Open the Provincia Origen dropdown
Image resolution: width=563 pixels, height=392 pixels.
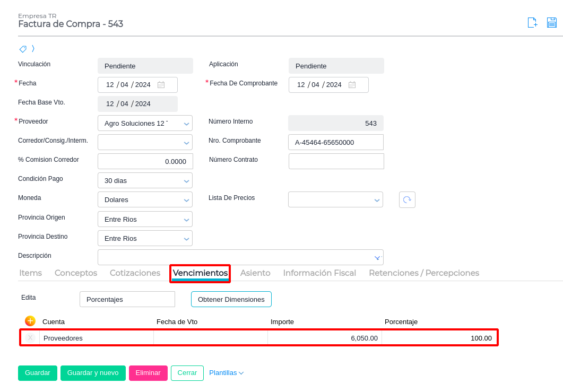[x=186, y=220]
